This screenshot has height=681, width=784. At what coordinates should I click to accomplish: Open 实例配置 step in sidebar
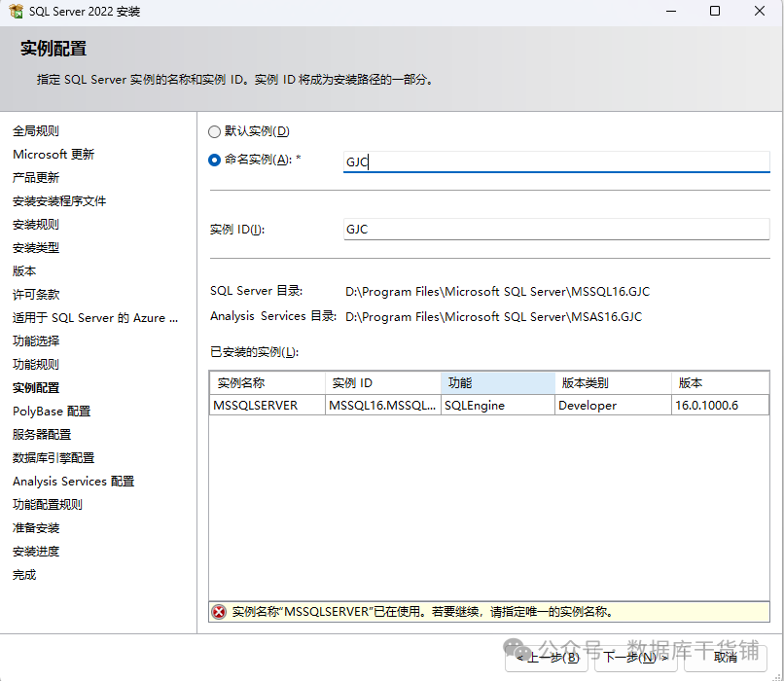pos(36,388)
